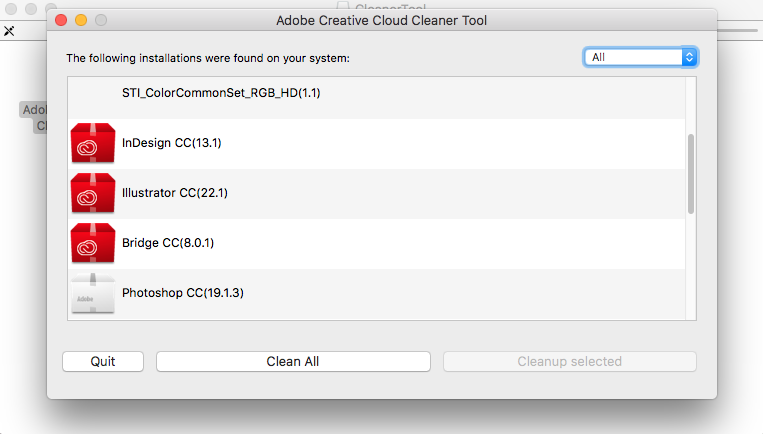Screen dimensions: 763x434
Task: Click the scrollbar track below the thumb
Action: click(x=690, y=270)
